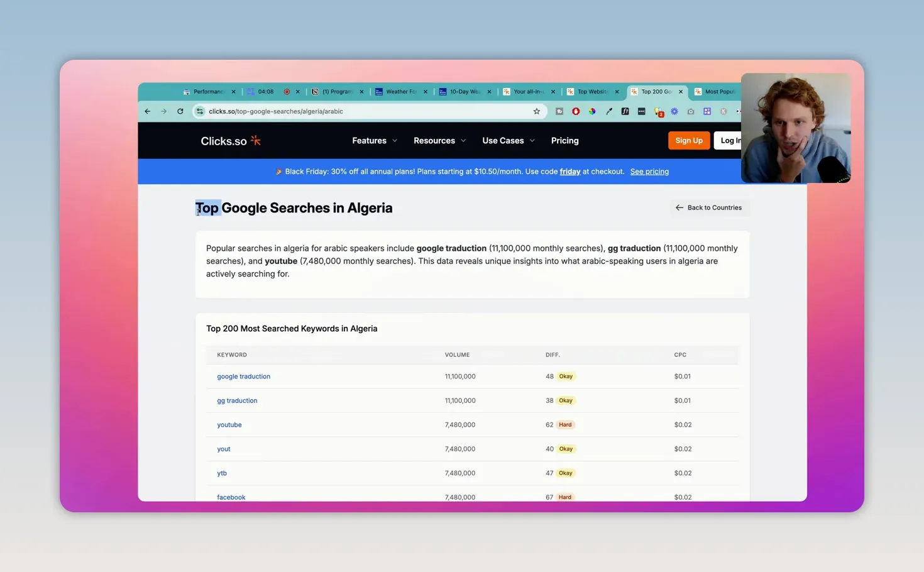Click the DIFF. column header

553,355
